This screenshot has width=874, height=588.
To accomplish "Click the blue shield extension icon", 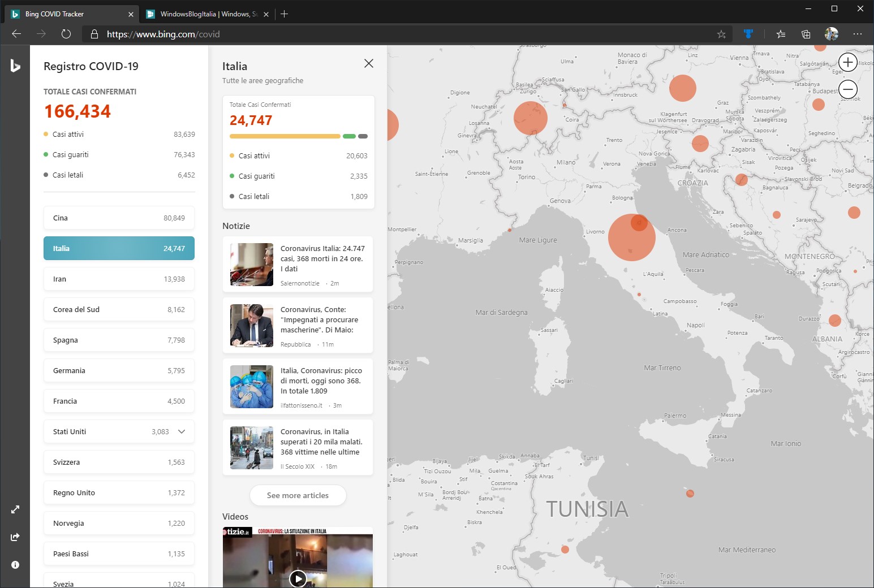I will [748, 34].
